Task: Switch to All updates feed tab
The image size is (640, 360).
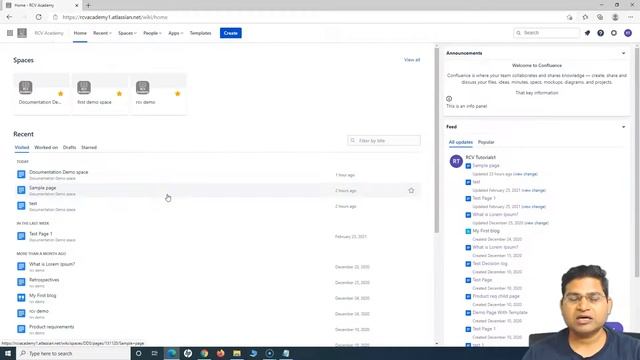Action: pyautogui.click(x=461, y=142)
